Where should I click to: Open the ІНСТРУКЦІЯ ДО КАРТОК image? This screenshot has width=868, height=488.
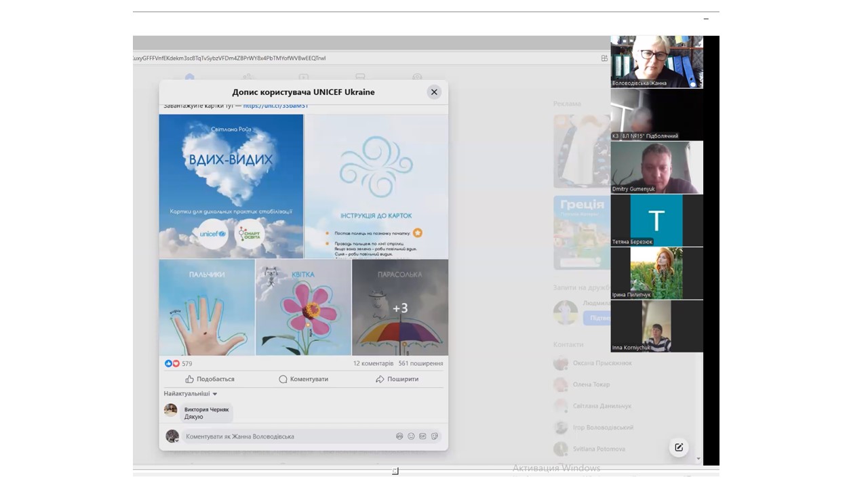(376, 186)
